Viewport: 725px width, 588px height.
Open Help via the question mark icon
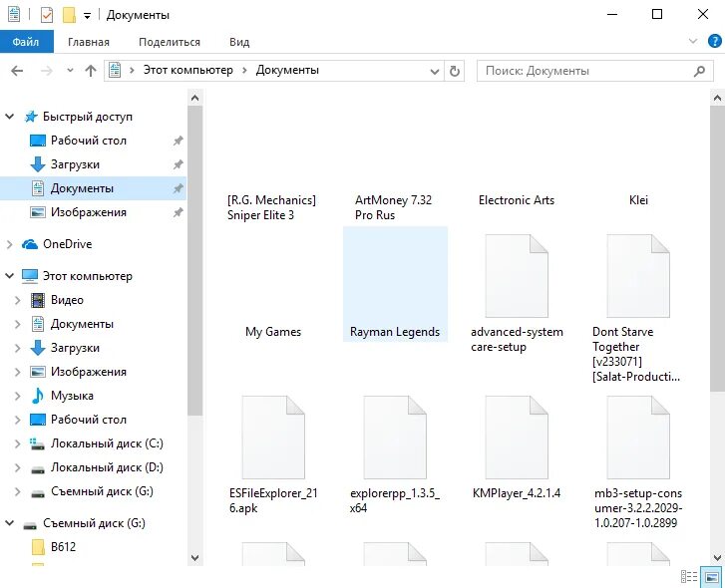714,41
